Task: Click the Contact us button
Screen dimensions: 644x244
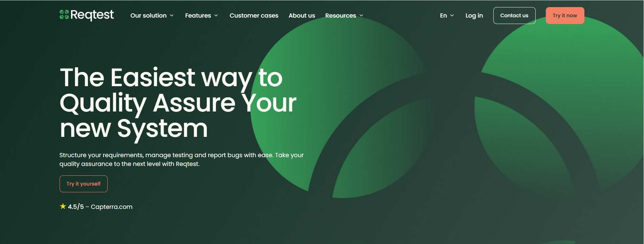Action: (x=514, y=16)
